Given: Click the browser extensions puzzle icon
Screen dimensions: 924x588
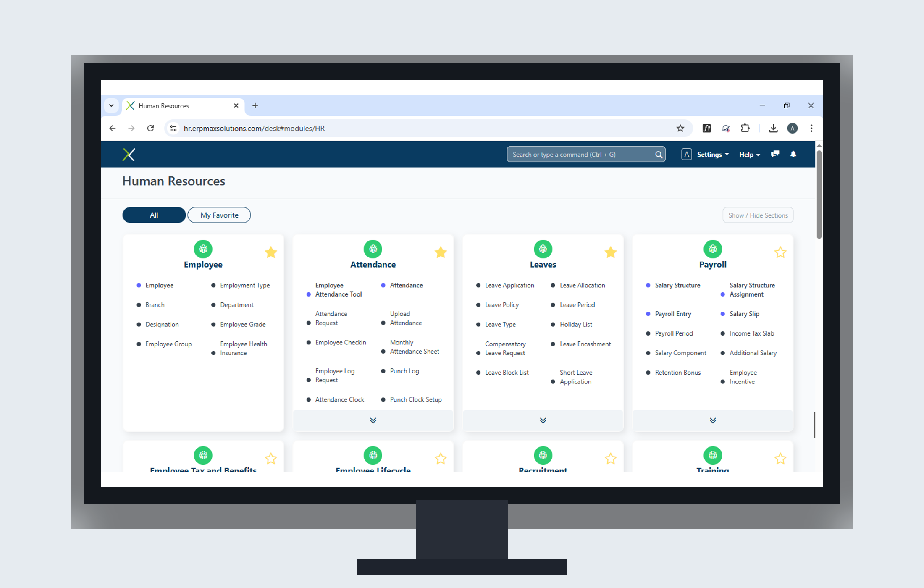Looking at the screenshot, I should [x=745, y=128].
